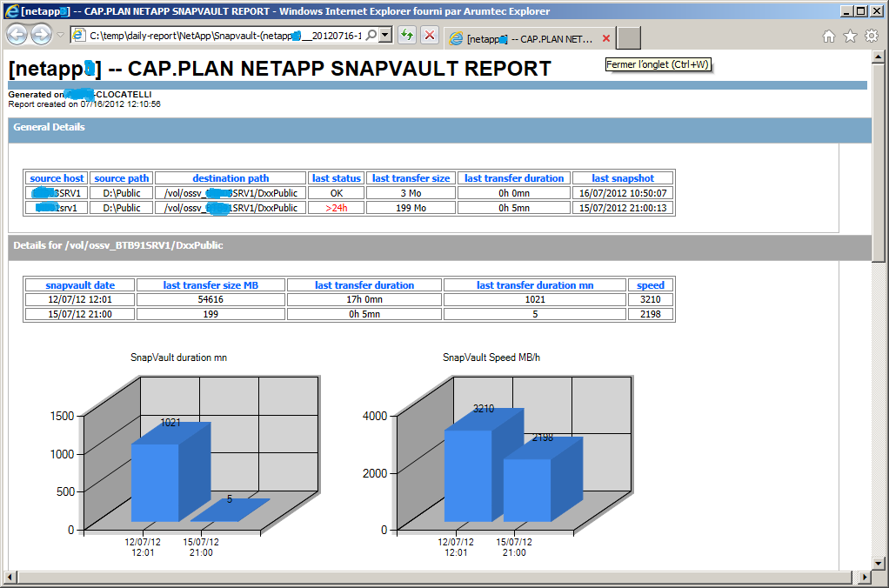Click the browser Forward arrow button
Screen dimensions: 889x588
coord(41,35)
